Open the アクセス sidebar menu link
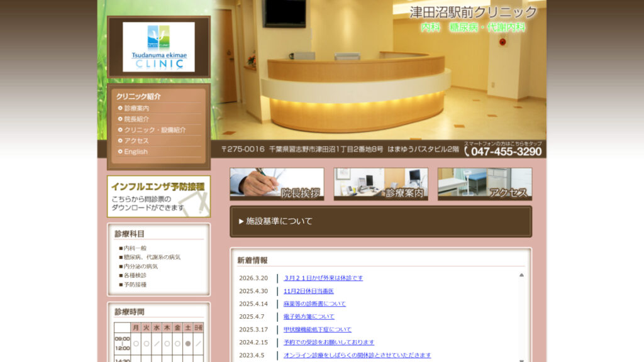The height and width of the screenshot is (362, 644). coord(136,141)
